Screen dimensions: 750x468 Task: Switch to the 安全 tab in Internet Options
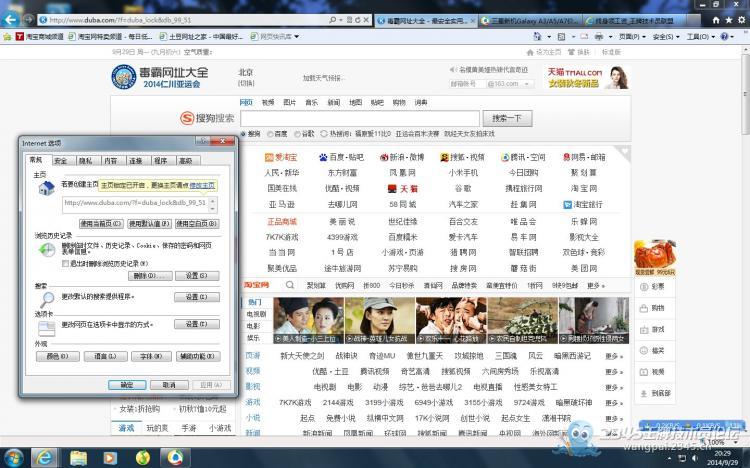coord(61,160)
